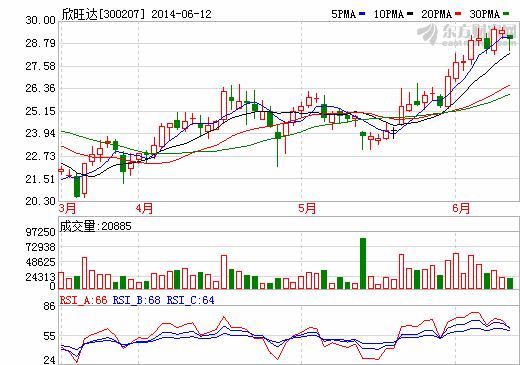Click the 5PMA blue legend swatch
Image resolution: width=520 pixels, height=365 pixels.
tap(362, 14)
